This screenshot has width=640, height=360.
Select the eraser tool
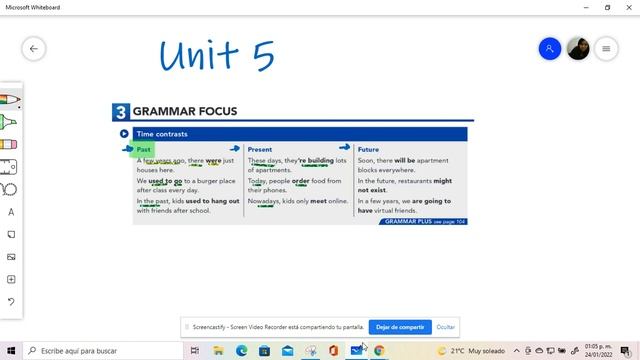(x=9, y=144)
